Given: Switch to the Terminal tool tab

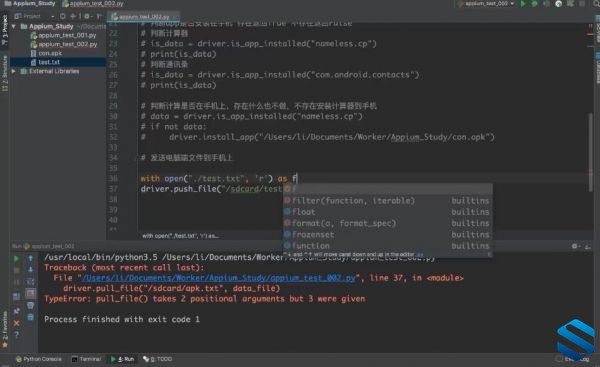Looking at the screenshot, I should [x=86, y=359].
